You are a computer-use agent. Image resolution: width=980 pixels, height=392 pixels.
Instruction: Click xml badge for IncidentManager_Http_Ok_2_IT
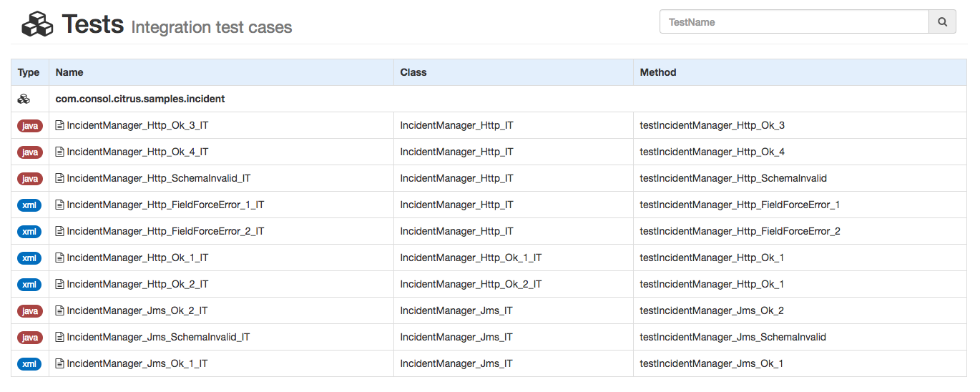(29, 285)
